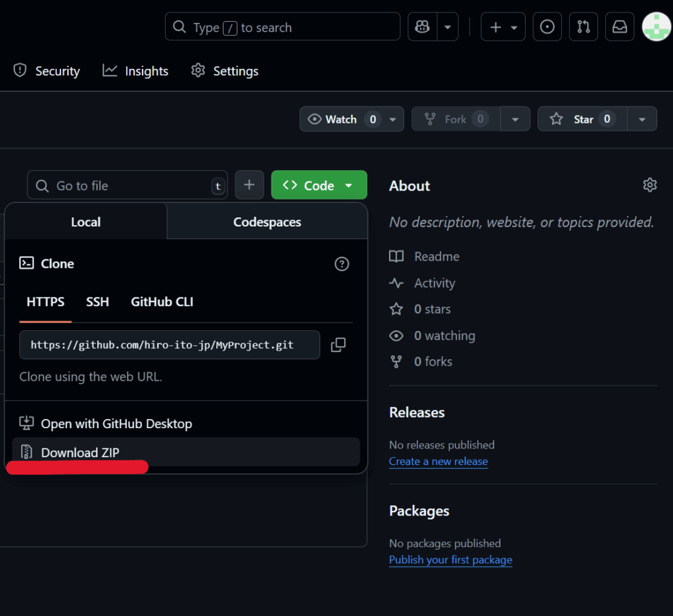Expand the Create new plus dropdown

(503, 27)
